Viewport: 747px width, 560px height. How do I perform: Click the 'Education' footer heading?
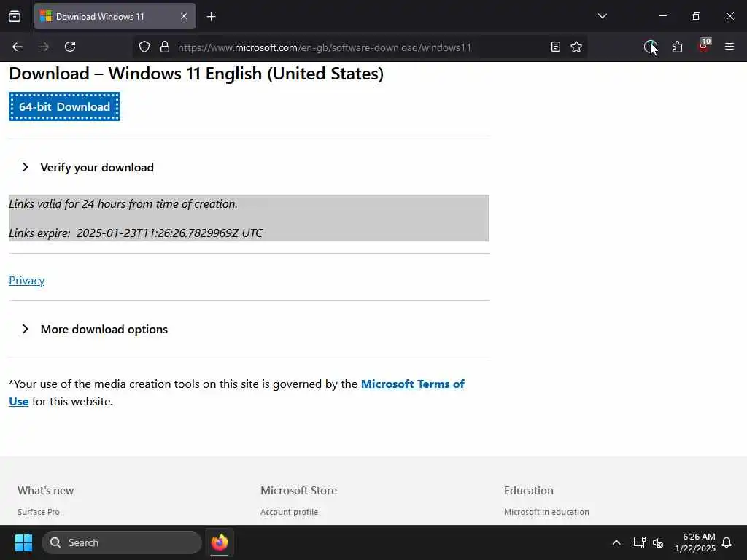(x=529, y=491)
